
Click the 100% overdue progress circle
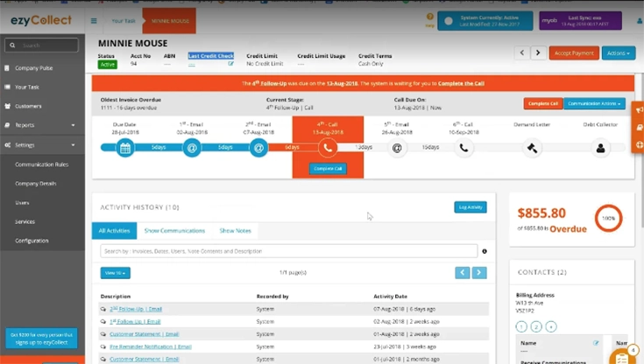click(609, 219)
